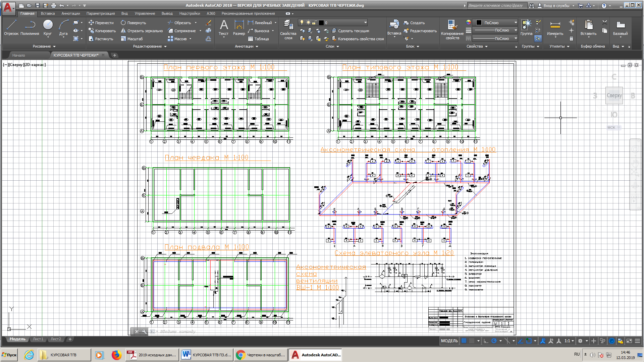Viewport: 644px width, 362px height.
Task: Toggle object snap tracking in status bar
Action: pyautogui.click(x=521, y=341)
